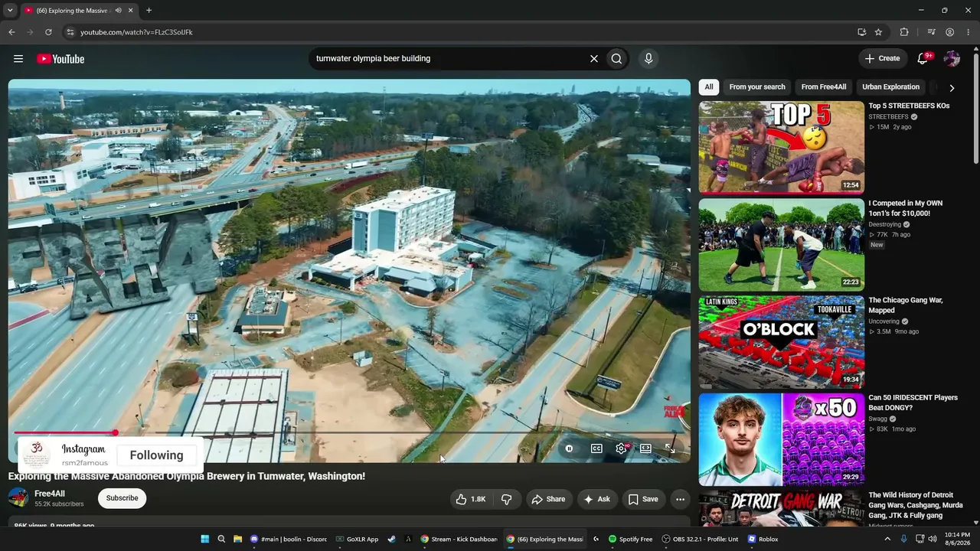980x551 pixels.
Task: Show hidden system tray icons
Action: (x=887, y=539)
